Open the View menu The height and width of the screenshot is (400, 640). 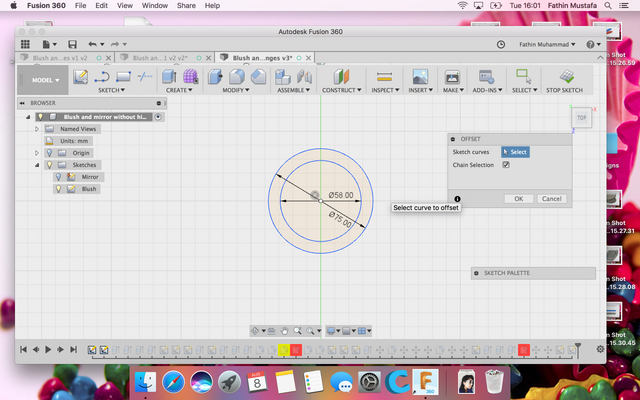point(124,5)
